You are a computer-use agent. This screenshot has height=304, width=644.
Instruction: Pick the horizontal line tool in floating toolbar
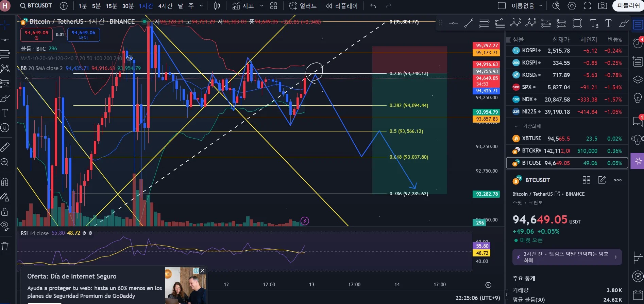point(453,23)
